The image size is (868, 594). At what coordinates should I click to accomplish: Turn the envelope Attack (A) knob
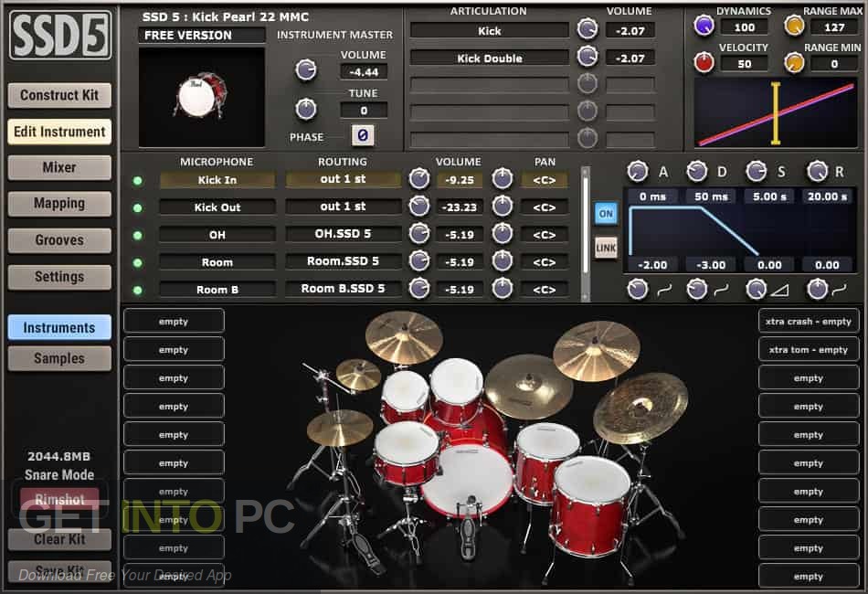coord(640,170)
